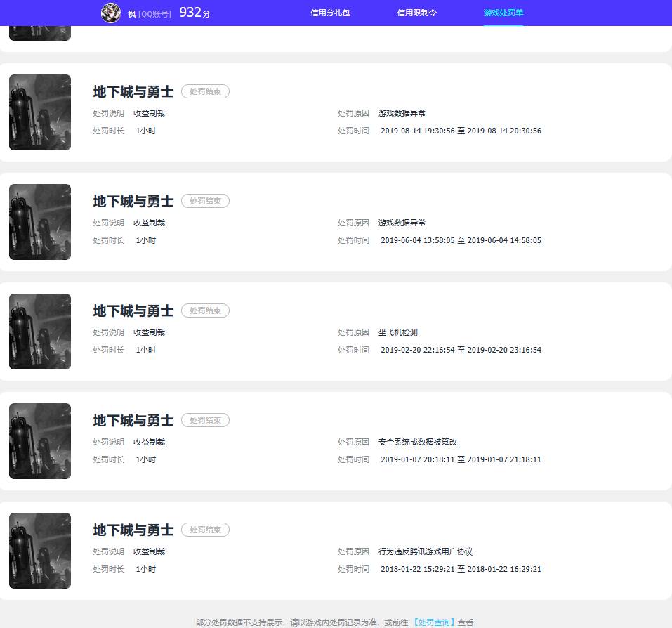Image resolution: width=672 pixels, height=628 pixels.
Task: Click time range starting 2019-06-04 13:58:05
Action: coord(461,240)
